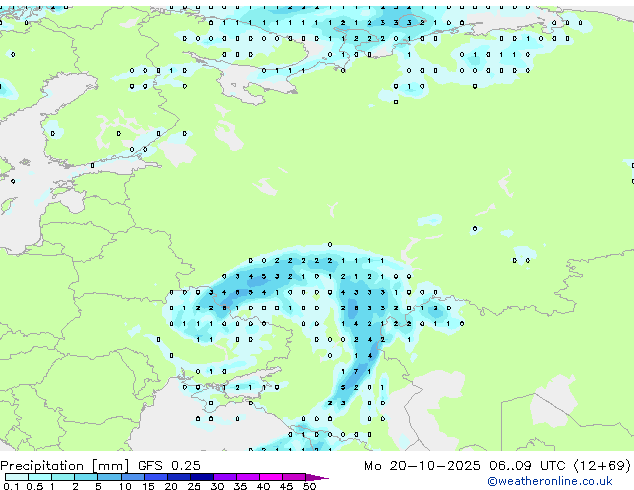Click the 'Precipitation [mm]' title text
Image resolution: width=634 pixels, height=490 pixels.
click(65, 466)
